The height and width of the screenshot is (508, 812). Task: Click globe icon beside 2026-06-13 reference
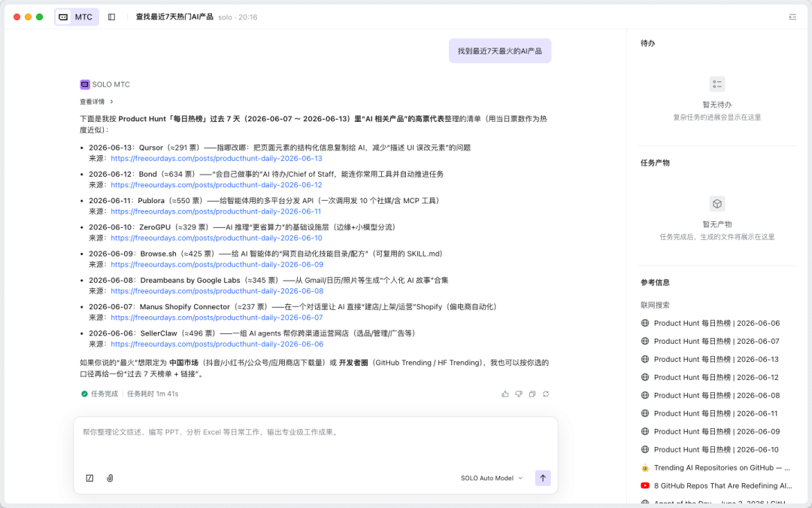[645, 359]
